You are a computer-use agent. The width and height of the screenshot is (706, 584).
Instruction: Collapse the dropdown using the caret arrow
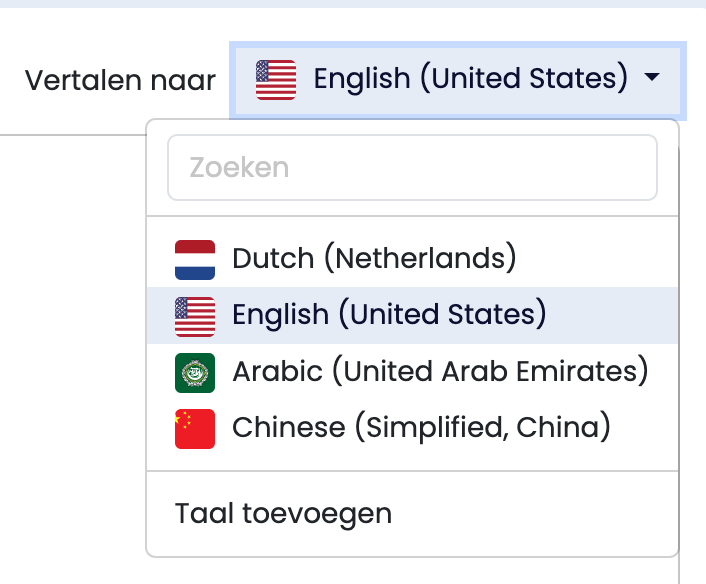pos(653,78)
